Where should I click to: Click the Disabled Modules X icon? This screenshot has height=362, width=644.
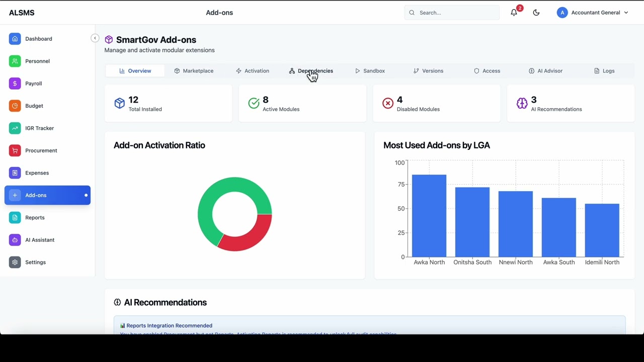[x=388, y=103]
